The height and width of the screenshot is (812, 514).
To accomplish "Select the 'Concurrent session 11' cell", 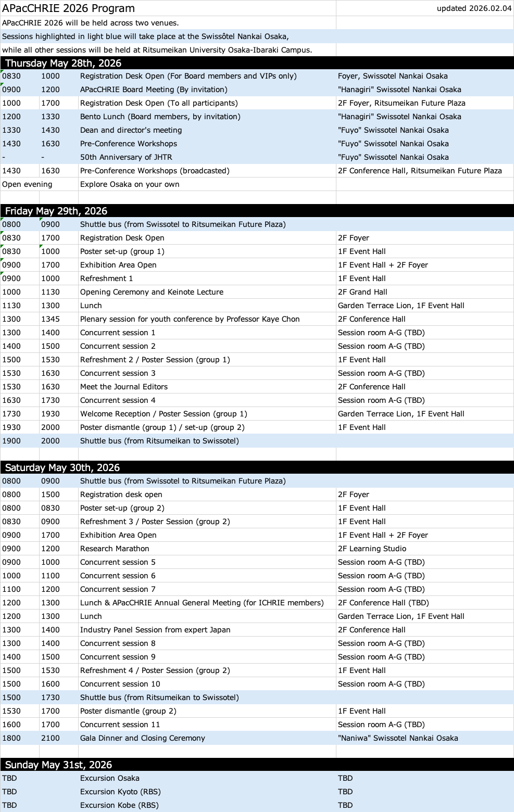I will click(x=120, y=725).
